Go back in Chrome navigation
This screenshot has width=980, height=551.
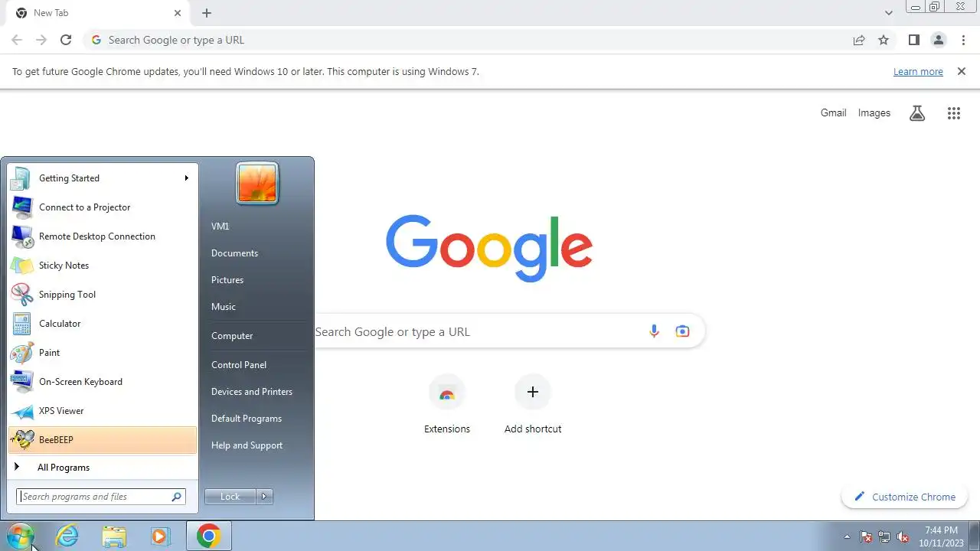(17, 40)
